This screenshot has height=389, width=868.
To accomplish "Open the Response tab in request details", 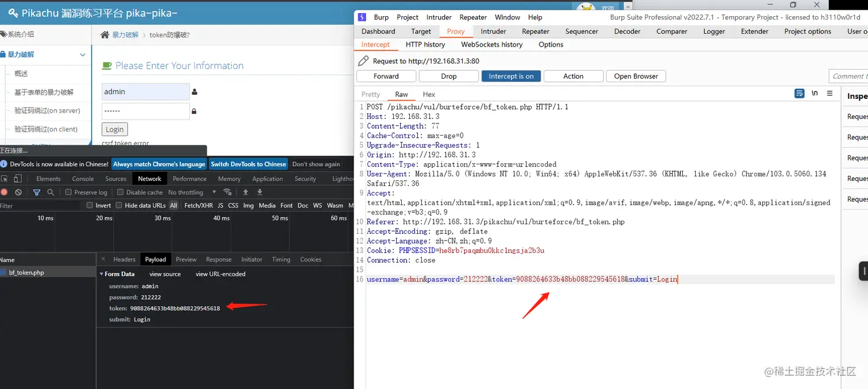I will click(219, 259).
